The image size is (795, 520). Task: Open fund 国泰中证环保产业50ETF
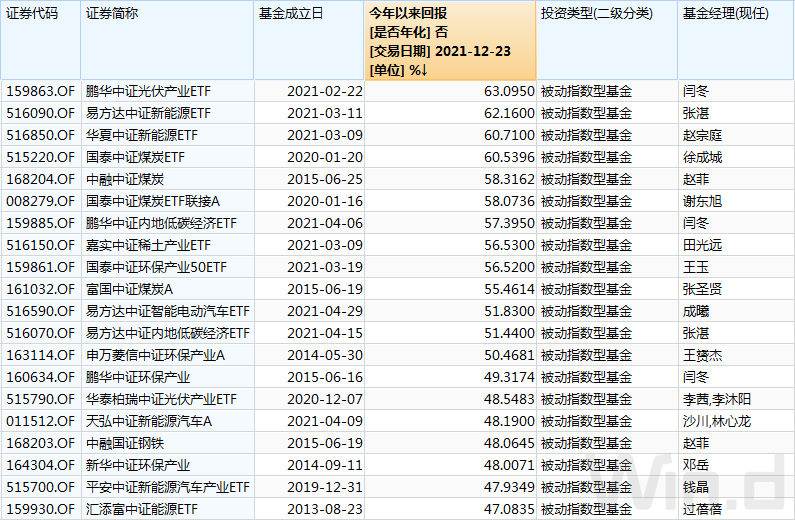pyautogui.click(x=156, y=268)
